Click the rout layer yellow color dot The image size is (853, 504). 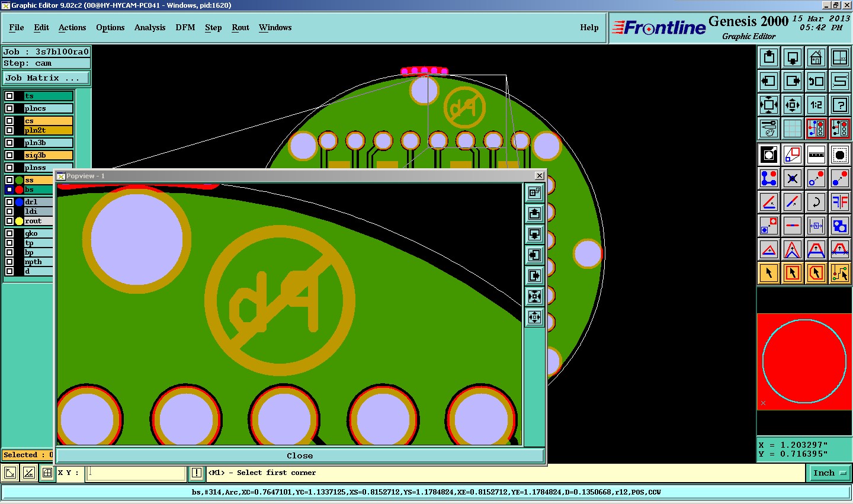tap(19, 221)
